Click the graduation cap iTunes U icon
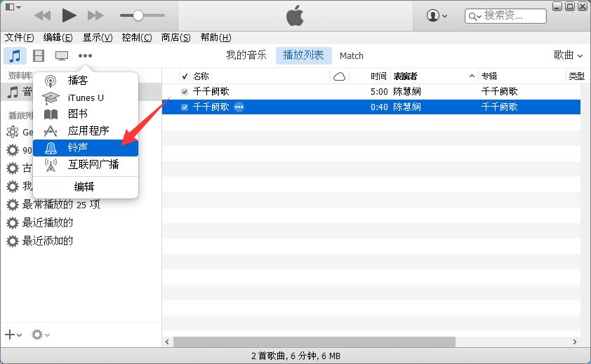591x364 pixels. 51,98
